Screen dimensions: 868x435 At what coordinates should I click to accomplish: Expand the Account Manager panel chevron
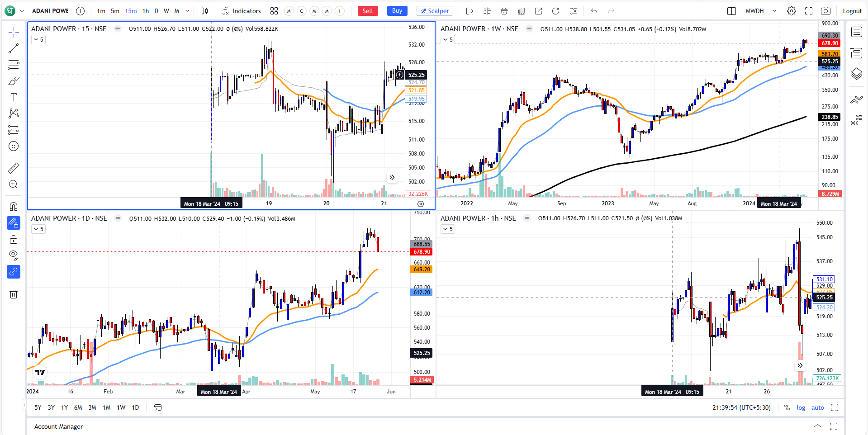817,426
